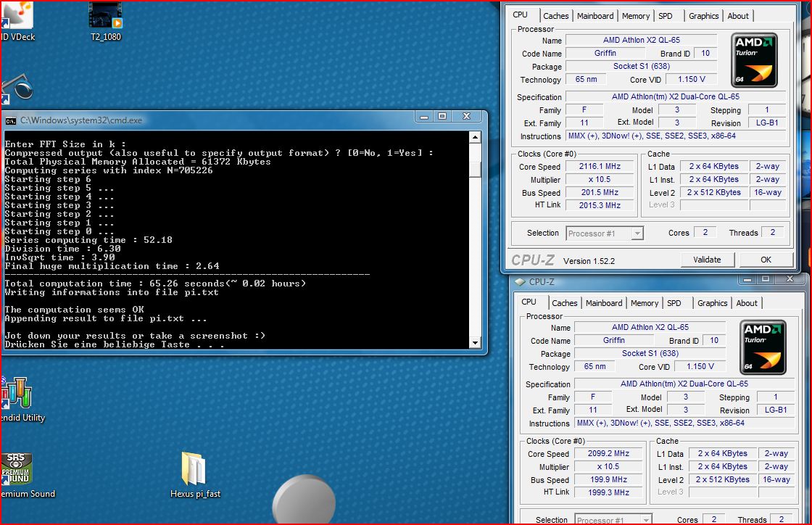Screen dimensions: 812x525
Task: Click Code Name Griffin in lower CPU-Z
Action: (x=613, y=340)
